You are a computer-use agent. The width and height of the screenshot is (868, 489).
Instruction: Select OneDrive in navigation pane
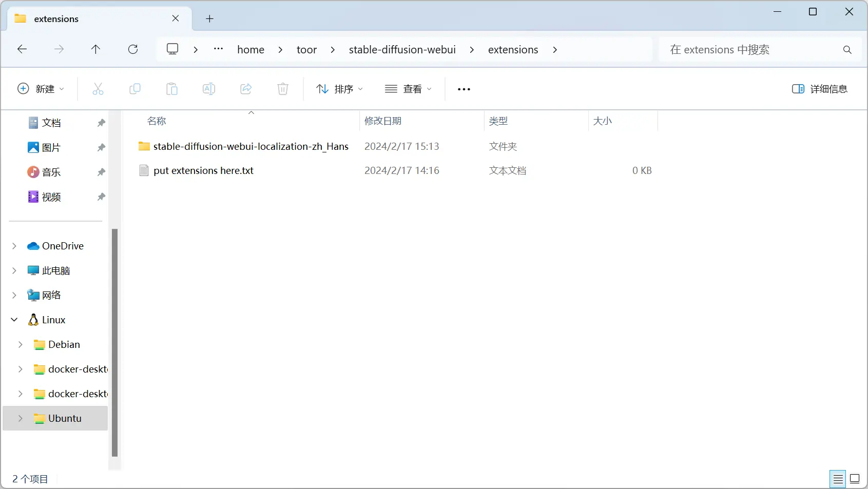[x=63, y=246]
